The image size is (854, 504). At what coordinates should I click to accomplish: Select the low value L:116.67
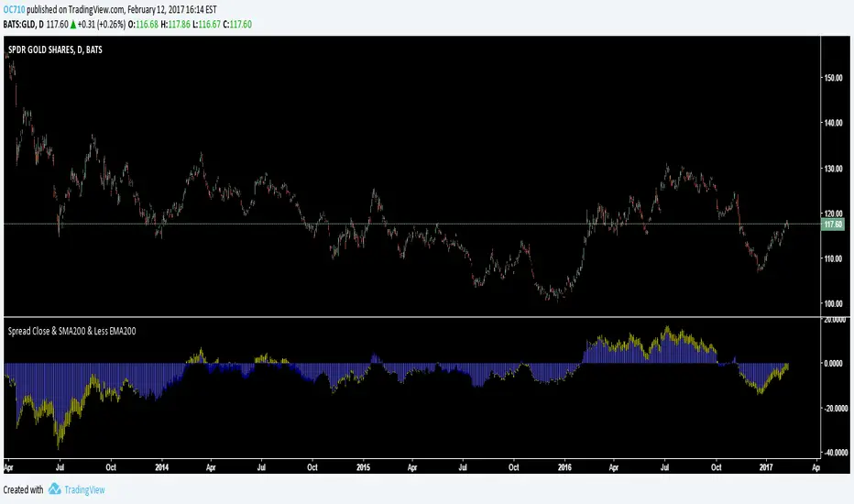pyautogui.click(x=206, y=25)
